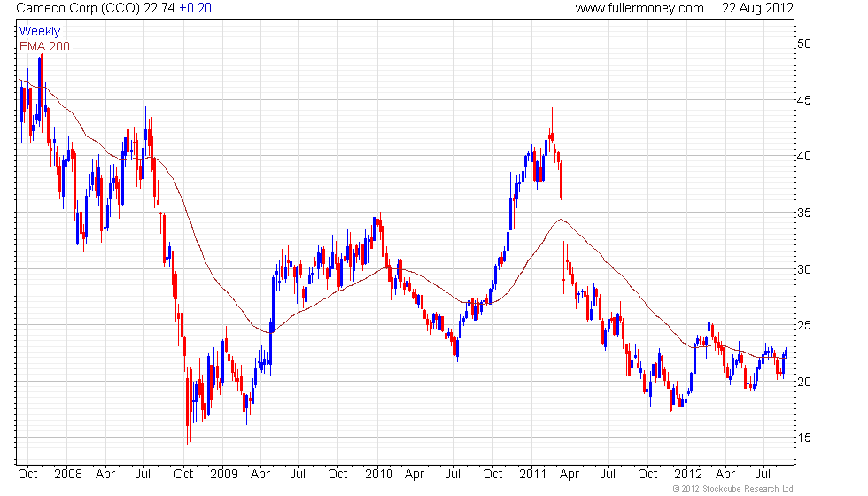Jump to the 2011 time axis marker
This screenshot has width=868, height=496.
534,474
